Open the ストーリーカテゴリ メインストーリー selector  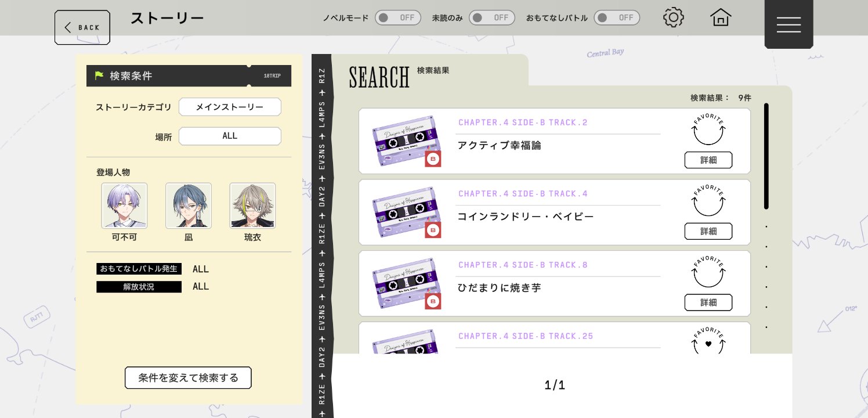pos(230,107)
